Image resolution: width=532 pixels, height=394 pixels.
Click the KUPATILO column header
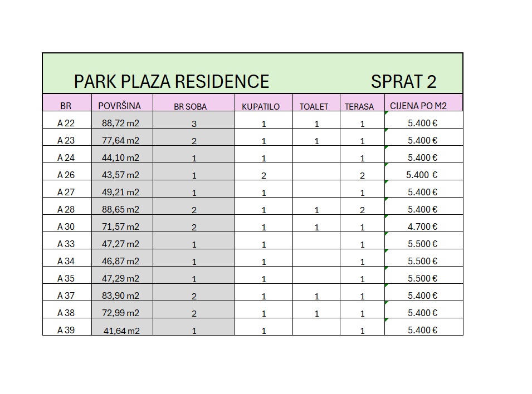point(260,107)
